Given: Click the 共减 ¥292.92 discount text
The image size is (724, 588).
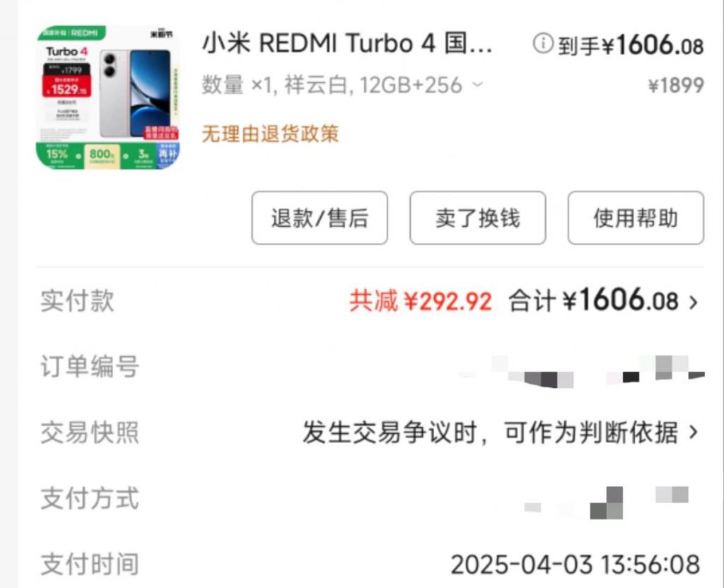Looking at the screenshot, I should pos(421,301).
